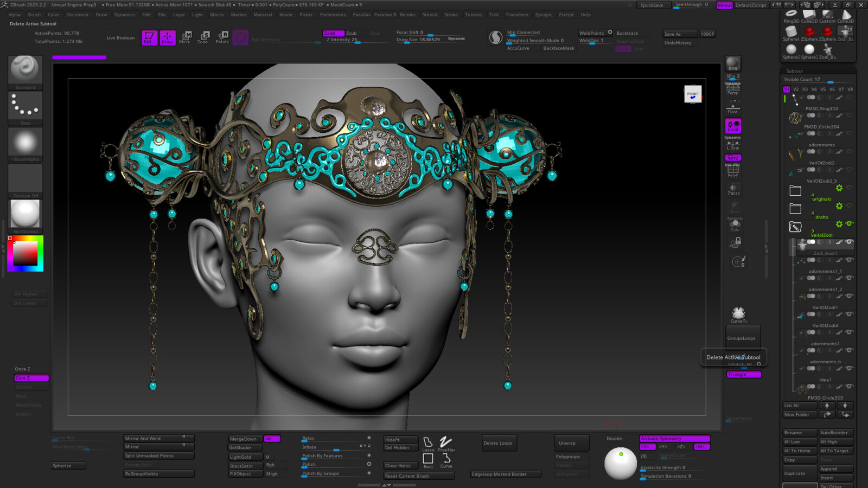Click the QuickSave button

pos(652,5)
